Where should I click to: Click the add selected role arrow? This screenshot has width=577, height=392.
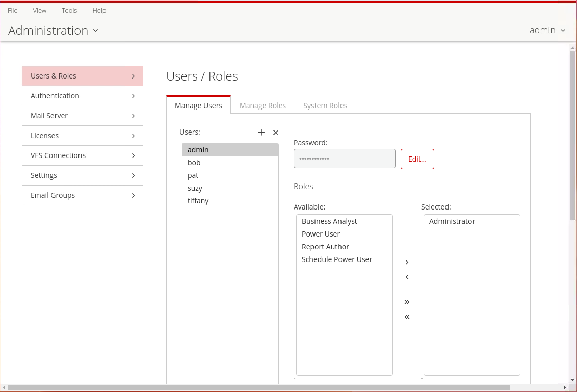(x=407, y=262)
